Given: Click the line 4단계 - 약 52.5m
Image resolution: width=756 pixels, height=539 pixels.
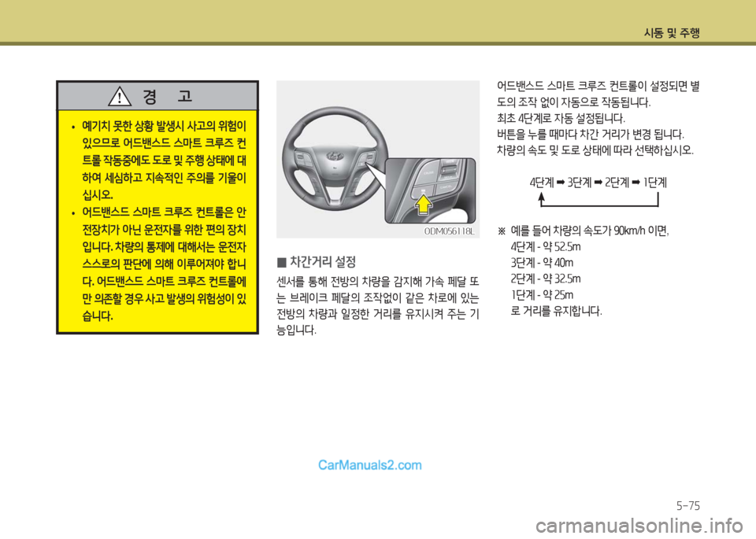Looking at the screenshot, I should (x=545, y=247).
